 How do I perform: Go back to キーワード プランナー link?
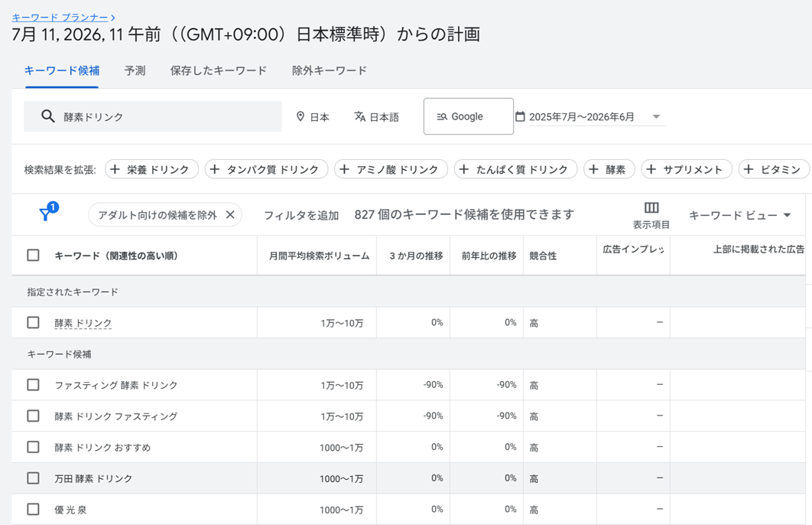[x=60, y=18]
